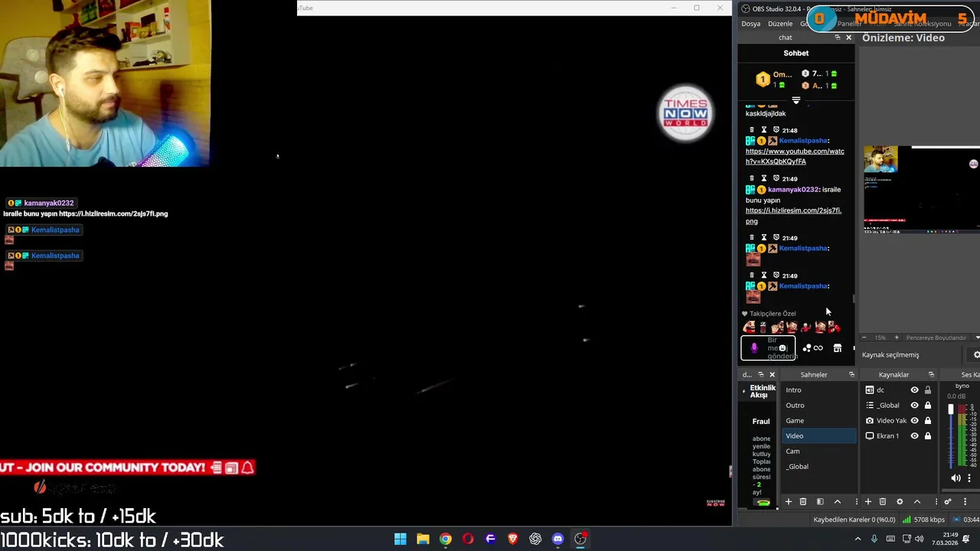Open the Dosya menu in OBS
Viewport: 980px width, 551px height.
click(751, 24)
